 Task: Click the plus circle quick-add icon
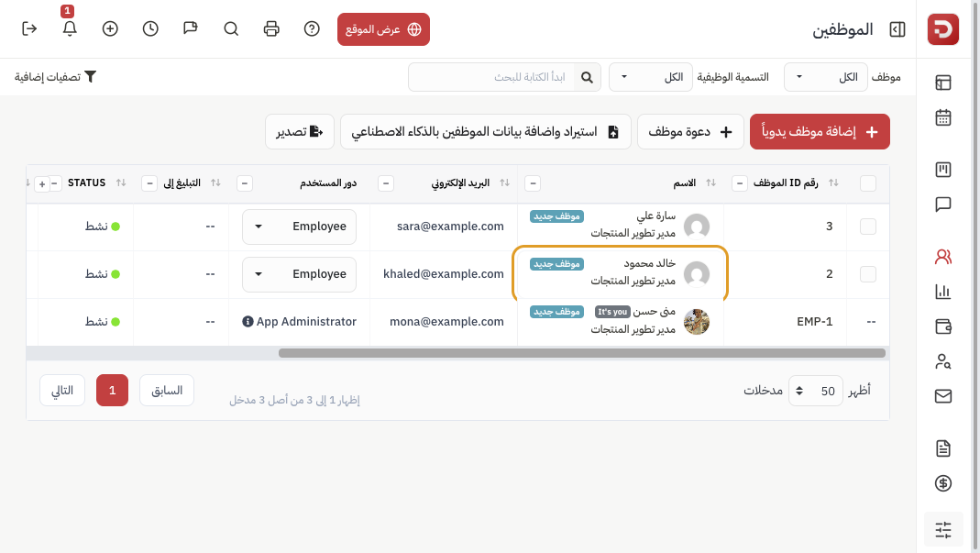tap(110, 28)
